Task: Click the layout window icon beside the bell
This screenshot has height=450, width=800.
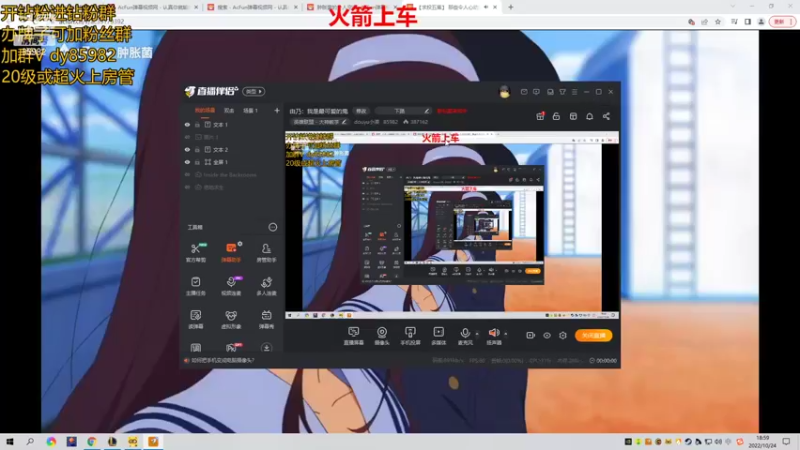Action: [573, 116]
